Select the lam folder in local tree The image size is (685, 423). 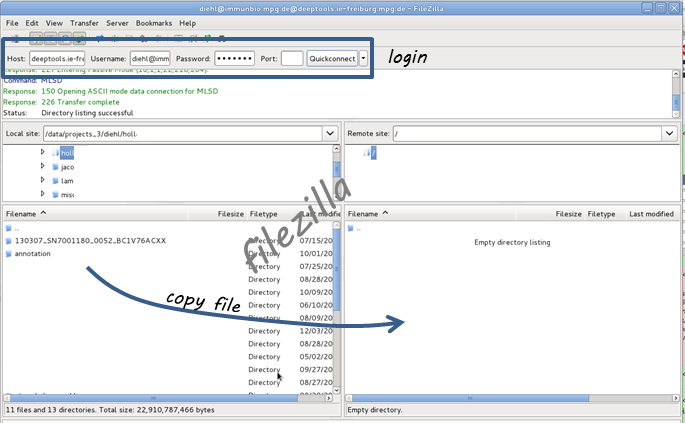[x=67, y=181]
